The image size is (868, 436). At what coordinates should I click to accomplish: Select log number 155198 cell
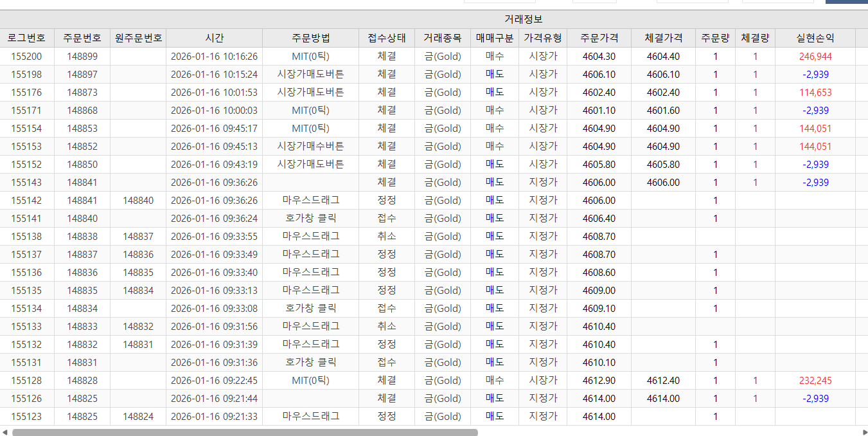(x=26, y=75)
